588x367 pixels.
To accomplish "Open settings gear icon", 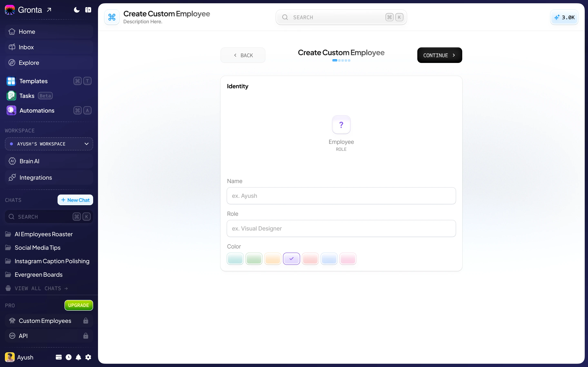I will point(88,357).
